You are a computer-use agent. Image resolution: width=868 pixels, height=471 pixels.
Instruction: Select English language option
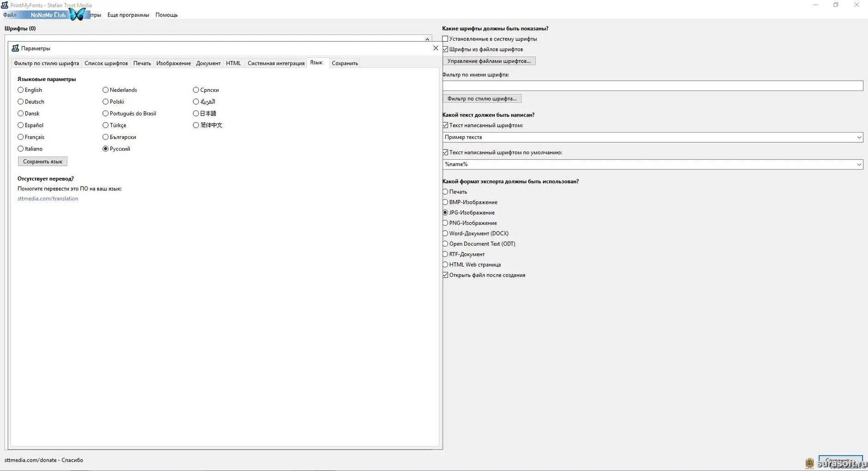coord(30,90)
